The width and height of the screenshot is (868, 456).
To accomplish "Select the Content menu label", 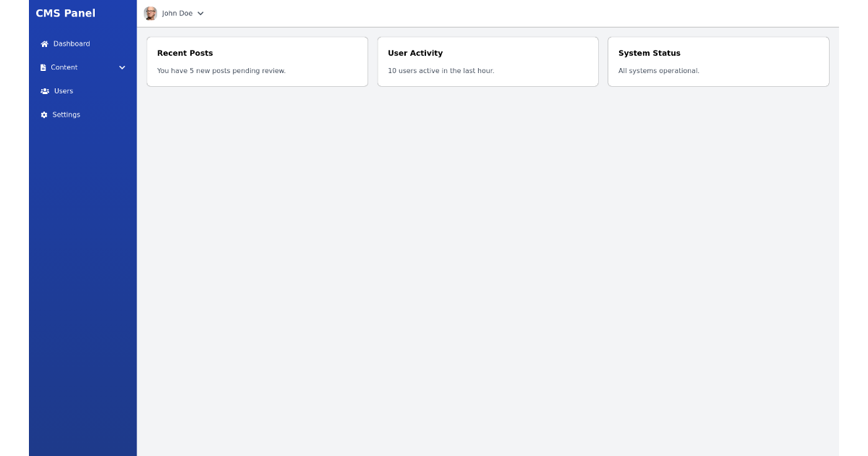I will 64,67.
